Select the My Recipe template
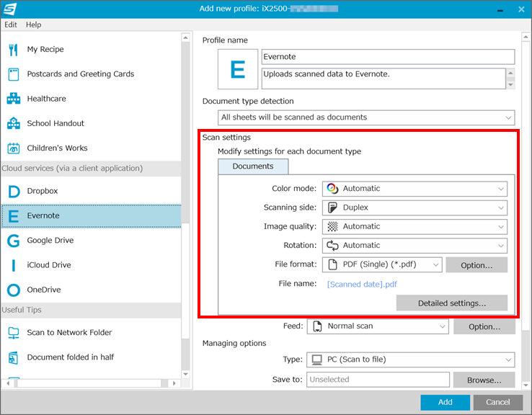The width and height of the screenshot is (532, 415). pos(91,50)
